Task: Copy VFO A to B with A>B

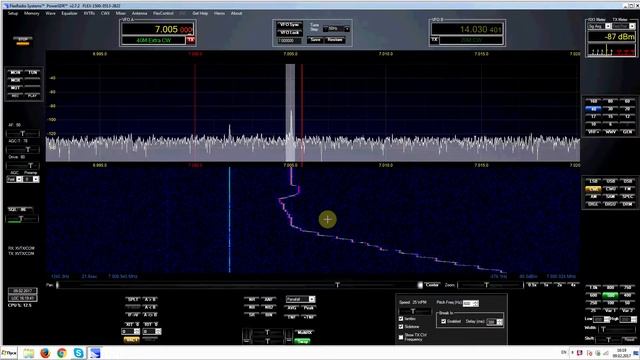Action: pos(150,300)
